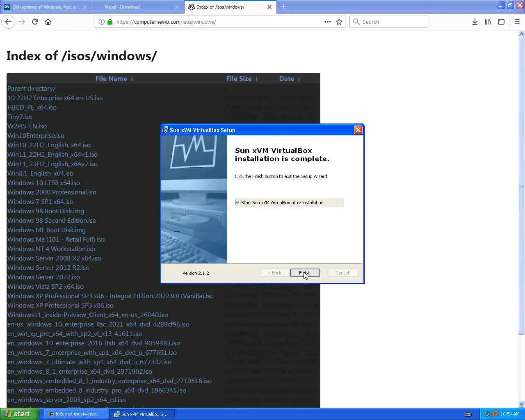Go back in browser history
Screen dimensions: 525x420
pos(8,22)
